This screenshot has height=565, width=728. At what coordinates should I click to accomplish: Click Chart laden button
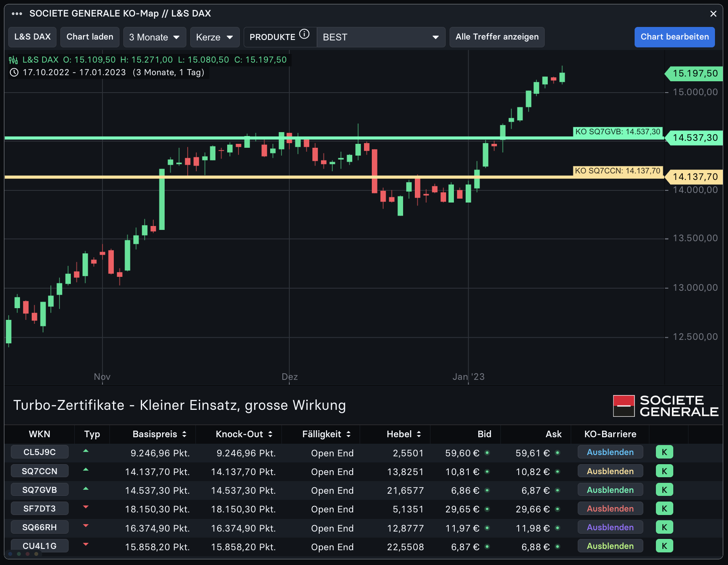coord(90,37)
